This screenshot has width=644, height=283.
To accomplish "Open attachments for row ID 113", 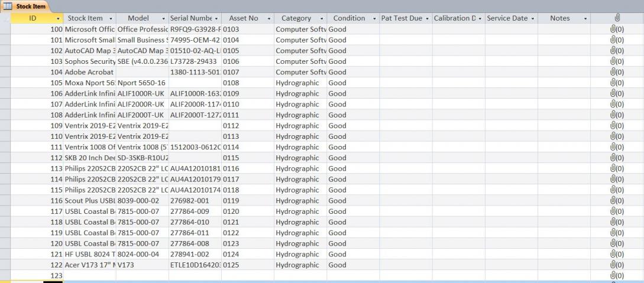I will [x=617, y=168].
